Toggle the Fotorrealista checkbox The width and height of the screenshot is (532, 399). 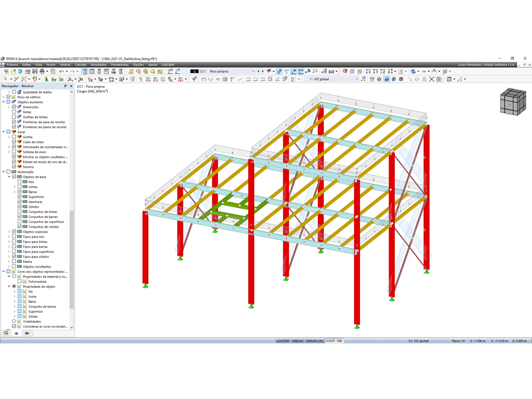(19, 281)
